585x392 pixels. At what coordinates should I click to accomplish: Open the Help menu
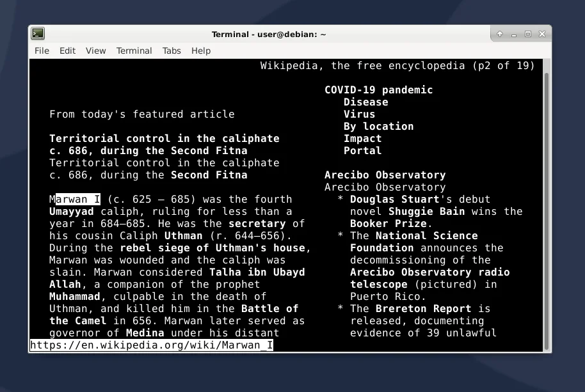pos(200,51)
